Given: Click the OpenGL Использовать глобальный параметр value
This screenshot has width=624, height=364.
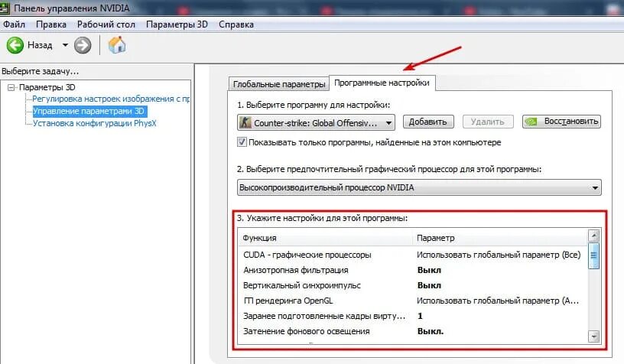Looking at the screenshot, I should click(498, 301).
